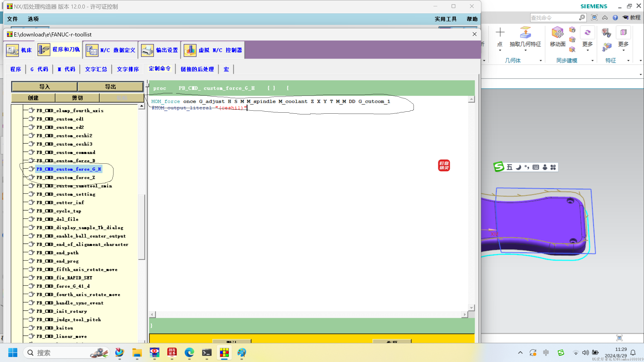This screenshot has height=362, width=644.
Task: Click the 点 (Point) icon in NX ribbon
Action: 500,32
